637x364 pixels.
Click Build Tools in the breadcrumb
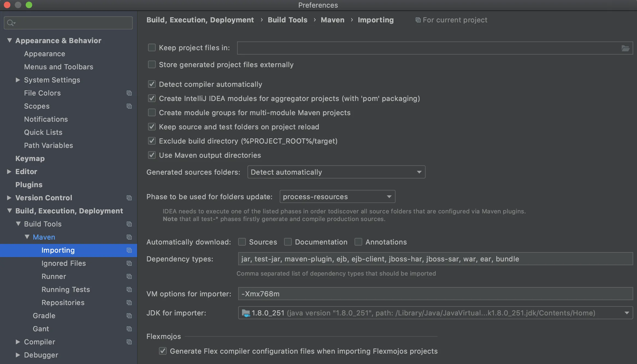click(x=287, y=20)
